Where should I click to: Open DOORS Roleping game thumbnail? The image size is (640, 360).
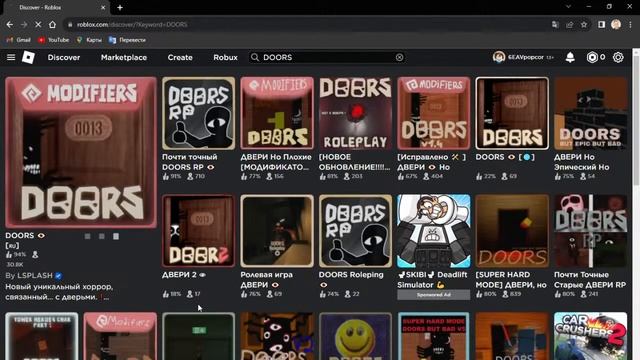355,231
